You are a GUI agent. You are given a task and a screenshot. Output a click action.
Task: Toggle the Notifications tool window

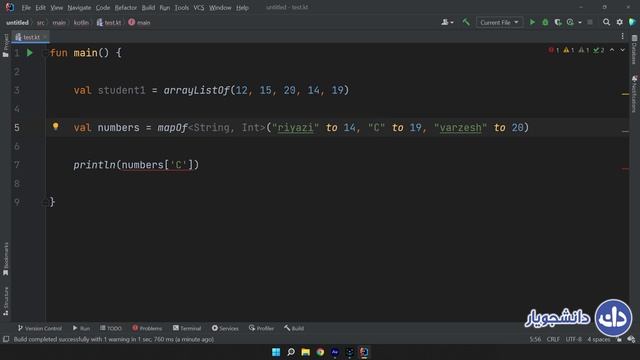point(634,93)
